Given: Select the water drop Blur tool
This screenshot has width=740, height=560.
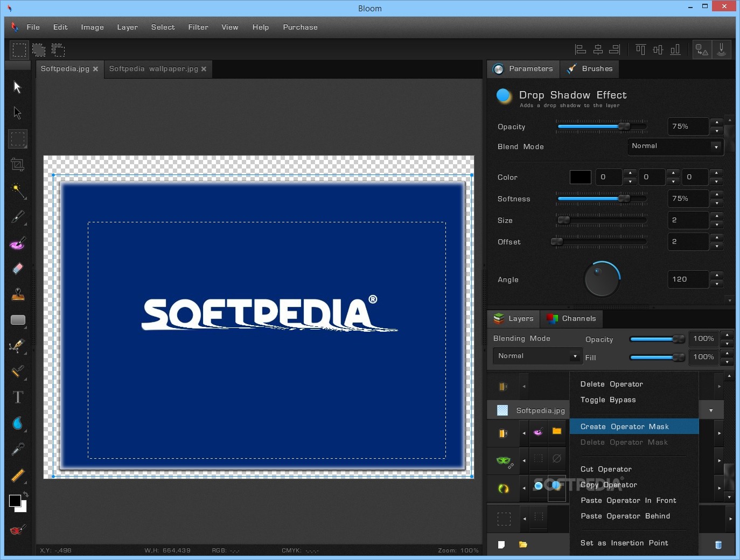Looking at the screenshot, I should click(x=18, y=423).
